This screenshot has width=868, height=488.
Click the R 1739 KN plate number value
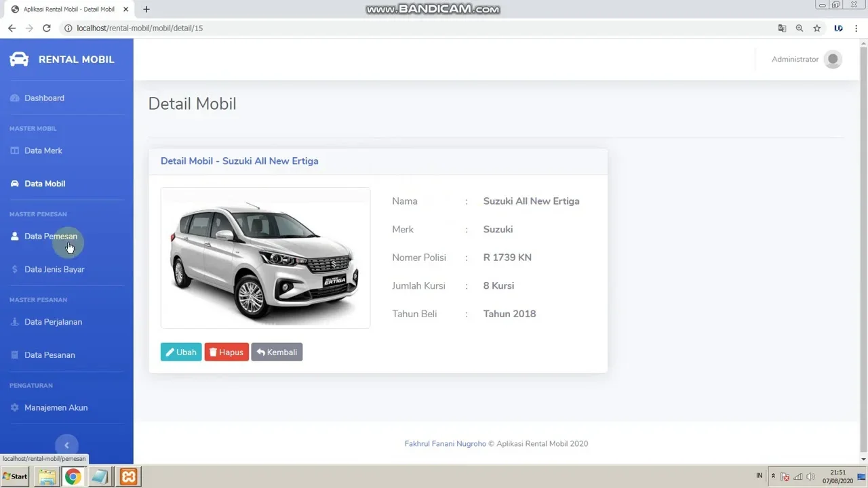point(507,258)
